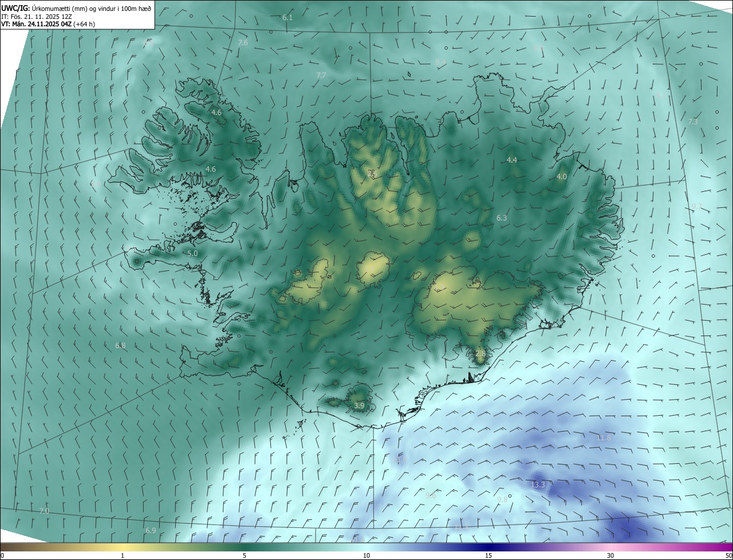
Task: Click the 7.7 value north of Iceland
Action: click(321, 75)
